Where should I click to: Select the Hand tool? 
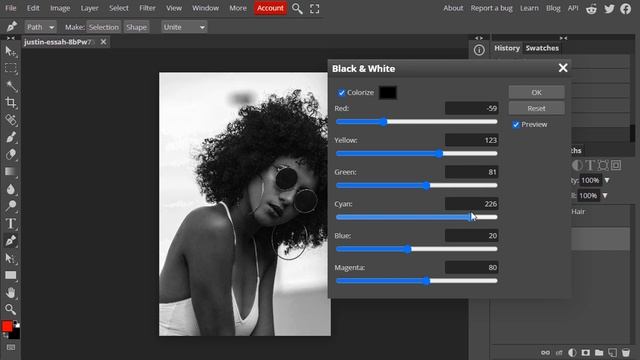(x=10, y=292)
